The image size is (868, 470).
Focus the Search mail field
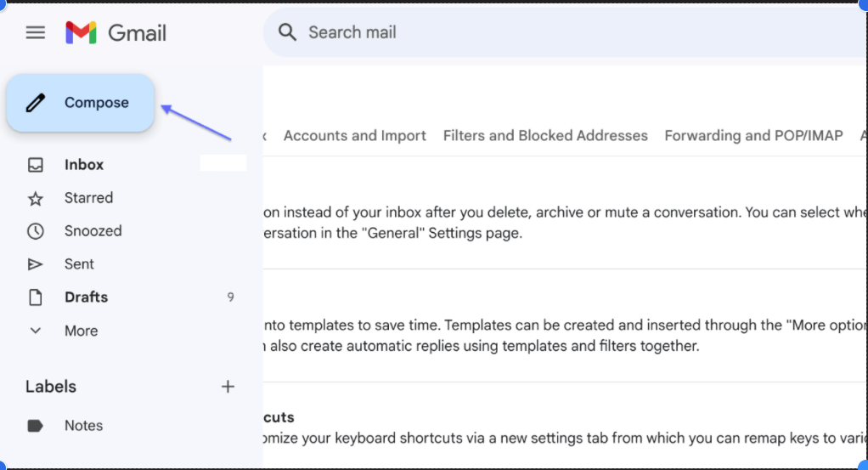[565, 32]
